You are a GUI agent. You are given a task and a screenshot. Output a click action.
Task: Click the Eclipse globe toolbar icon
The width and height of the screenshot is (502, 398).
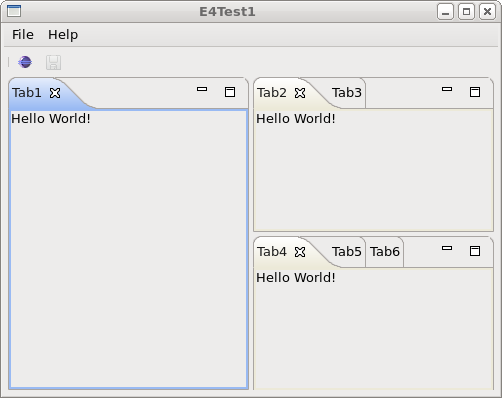tap(25, 62)
